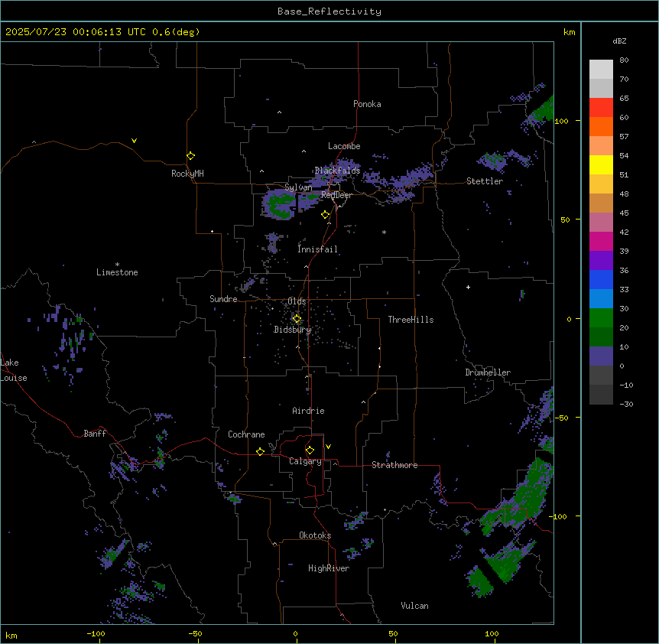659x644 pixels.
Task: Click the bright yellow band in dBZ legend
Action: point(601,164)
